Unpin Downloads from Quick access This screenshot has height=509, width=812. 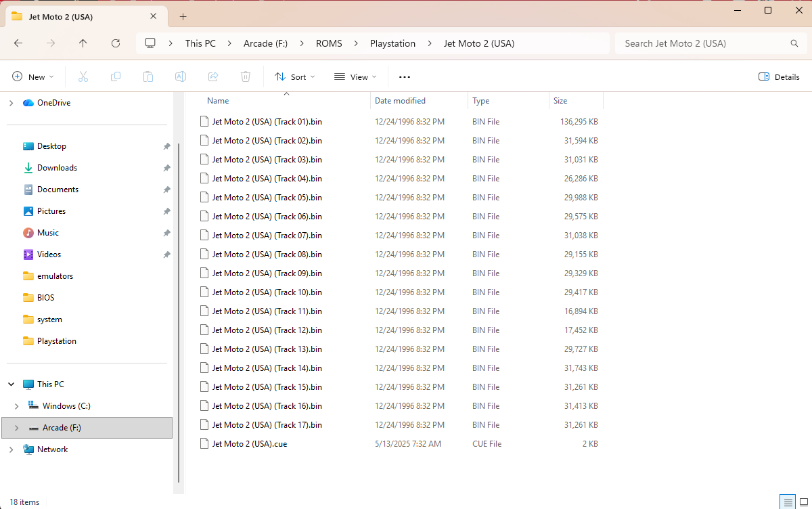[x=166, y=168]
